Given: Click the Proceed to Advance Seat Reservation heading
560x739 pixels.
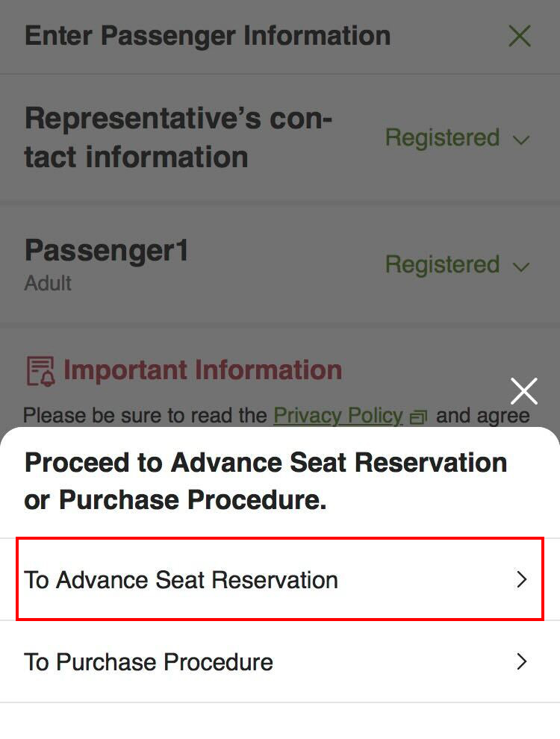Looking at the screenshot, I should click(x=266, y=481).
